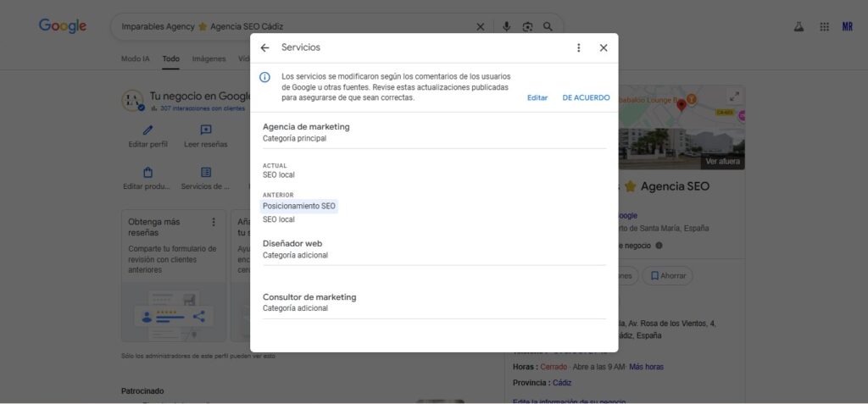Click the Editar perfil pencil icon
Viewport: 868px width, 404px height.
(147, 130)
